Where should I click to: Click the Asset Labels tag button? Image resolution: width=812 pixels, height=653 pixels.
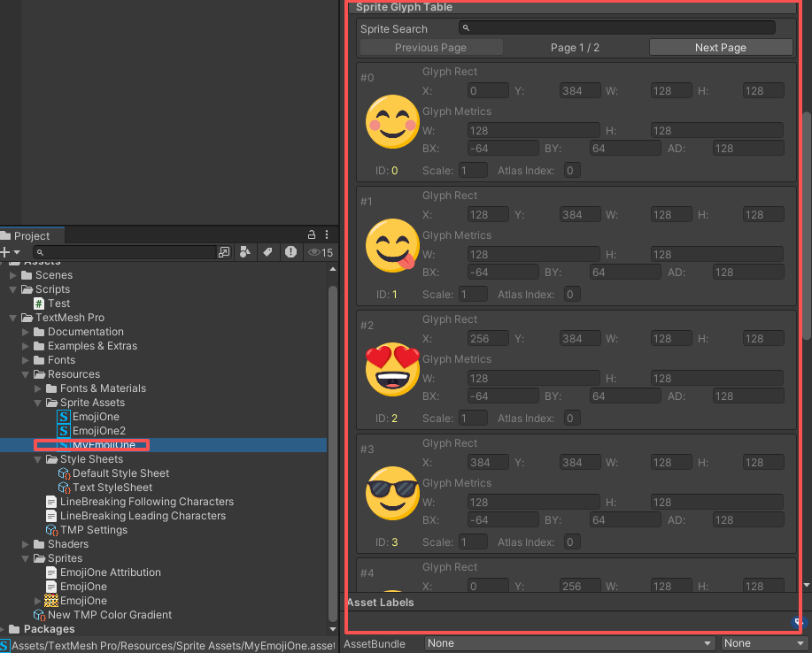point(798,621)
